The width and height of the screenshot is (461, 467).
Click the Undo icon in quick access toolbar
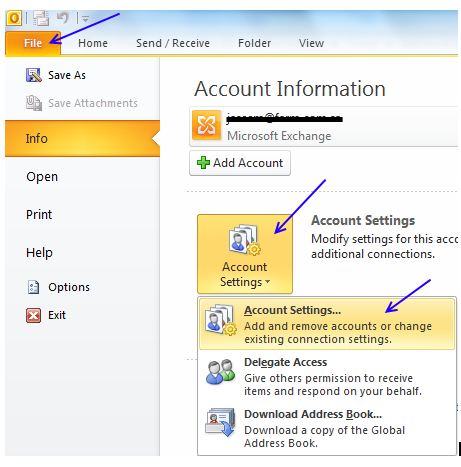pyautogui.click(x=63, y=18)
